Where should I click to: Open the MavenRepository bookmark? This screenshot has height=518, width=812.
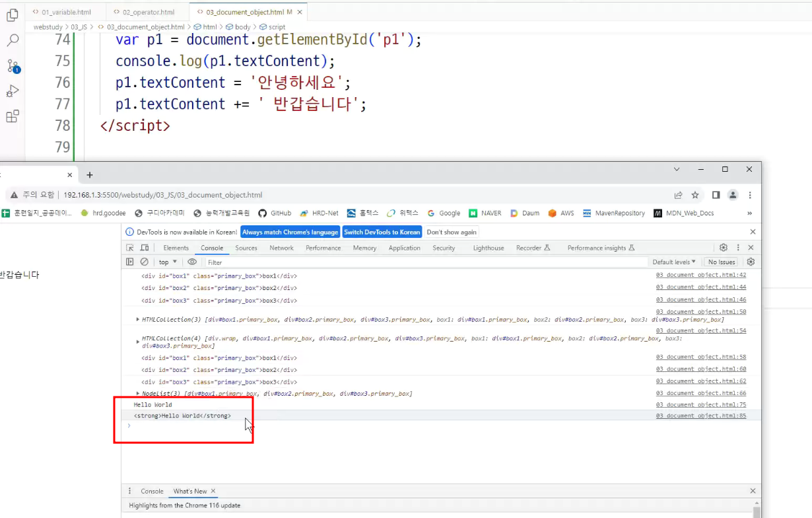pos(614,213)
